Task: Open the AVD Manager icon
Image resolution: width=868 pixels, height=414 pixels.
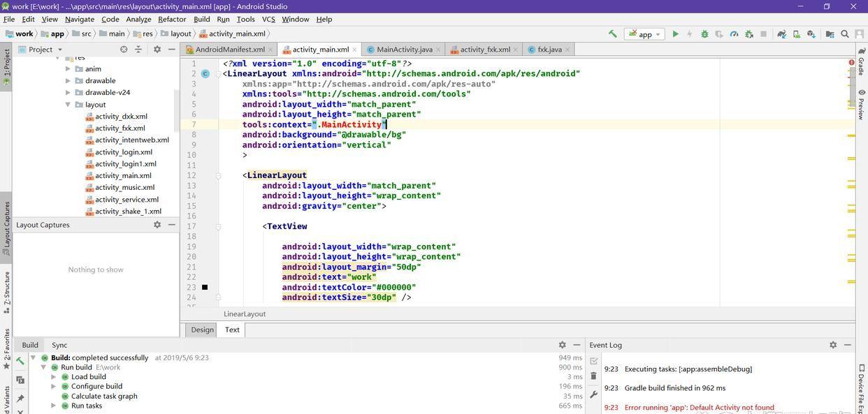Action: 796,34
